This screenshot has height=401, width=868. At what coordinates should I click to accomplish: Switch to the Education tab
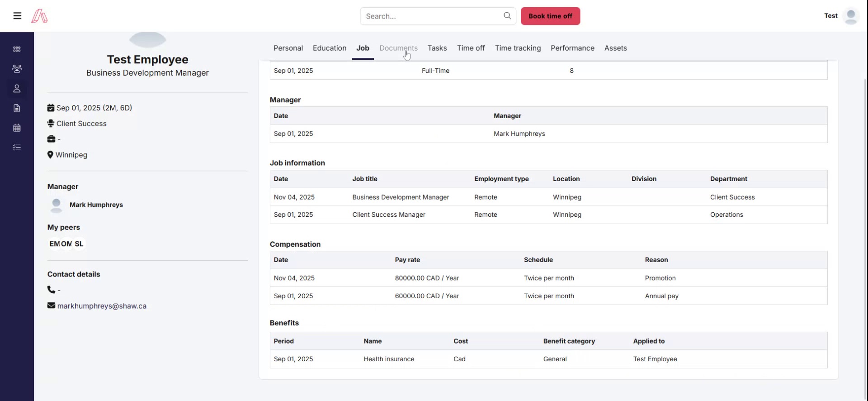click(x=330, y=48)
